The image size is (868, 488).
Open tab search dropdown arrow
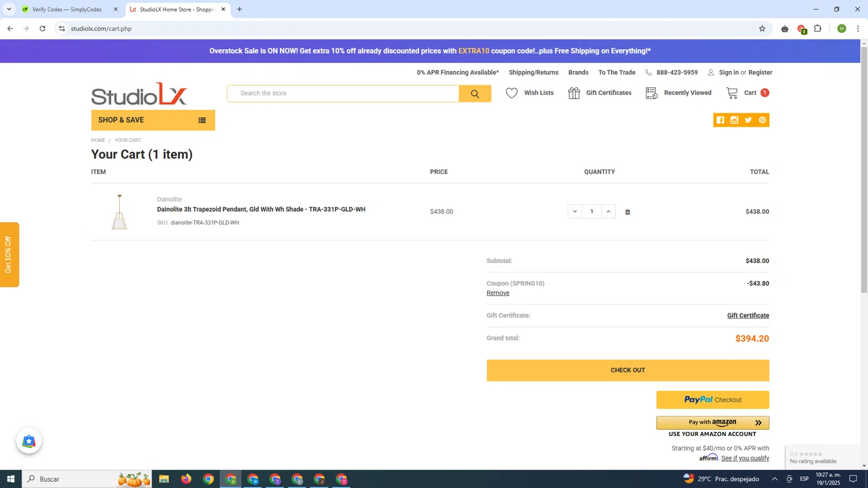pos(9,9)
